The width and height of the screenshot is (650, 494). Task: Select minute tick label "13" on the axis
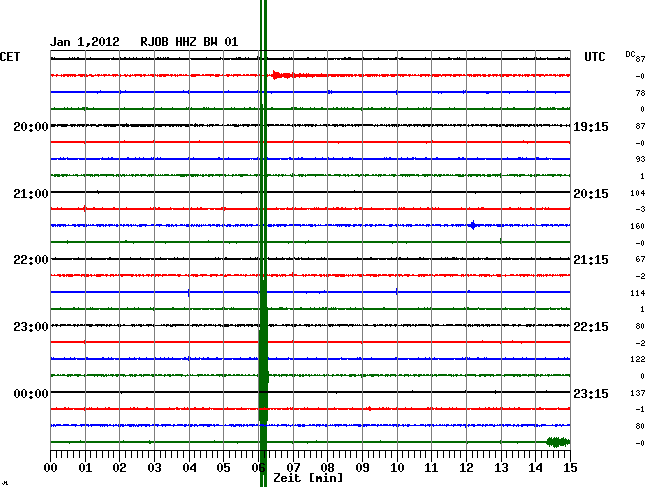pyautogui.click(x=501, y=468)
